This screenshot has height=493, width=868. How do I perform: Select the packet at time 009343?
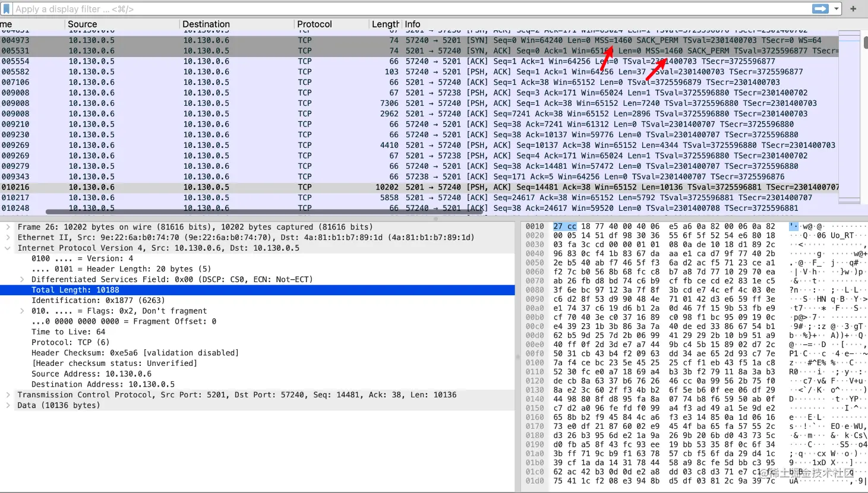419,177
